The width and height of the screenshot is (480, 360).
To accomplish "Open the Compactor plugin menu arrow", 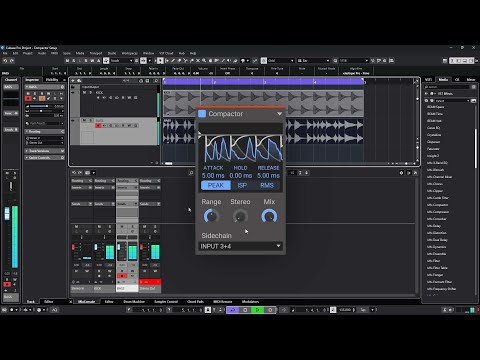I will 279,114.
